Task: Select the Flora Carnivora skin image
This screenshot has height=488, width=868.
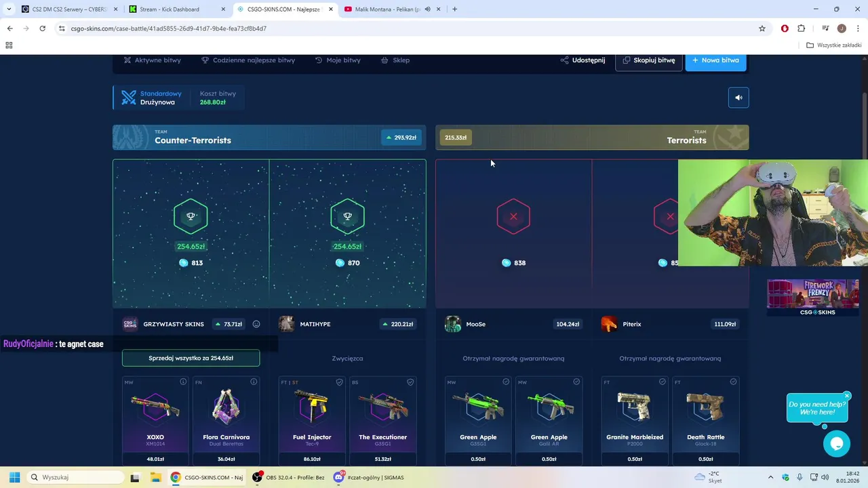Action: coord(226,407)
